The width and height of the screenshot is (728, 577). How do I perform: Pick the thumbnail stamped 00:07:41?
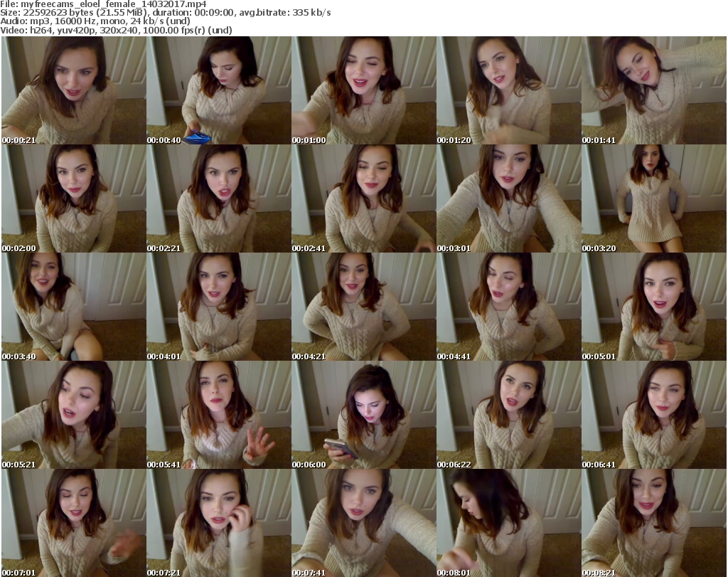tap(364, 523)
